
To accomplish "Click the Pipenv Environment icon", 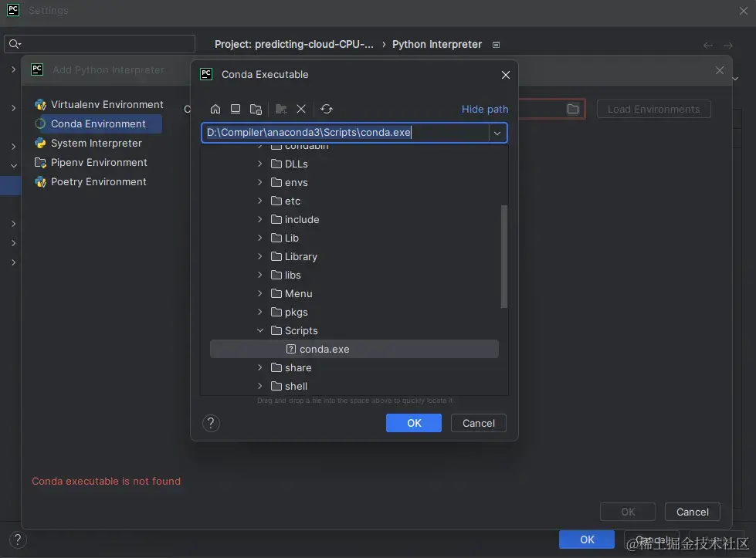I will coord(40,162).
